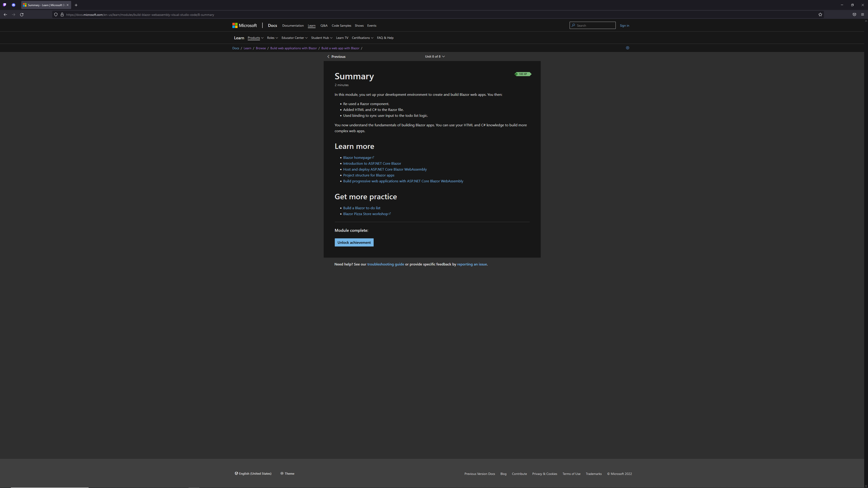Click Browse breadcrumb link
Viewport: 868px width, 488px height.
261,48
